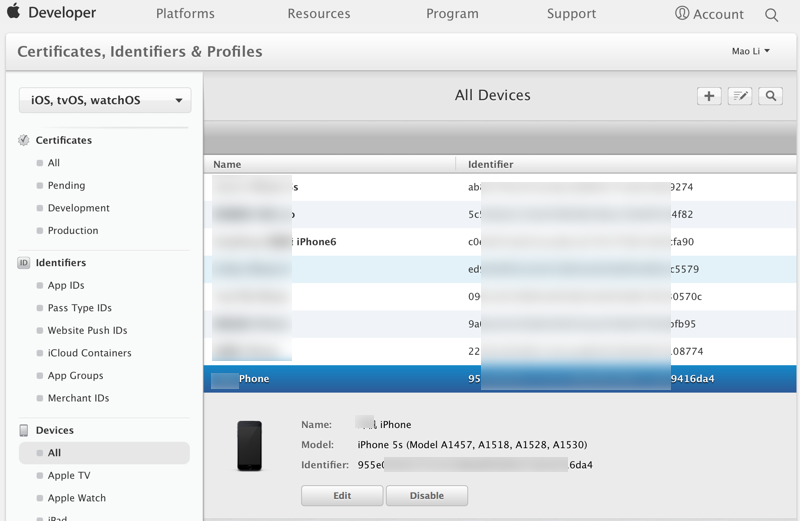Select device row with identifier ending 0570c

coord(500,296)
